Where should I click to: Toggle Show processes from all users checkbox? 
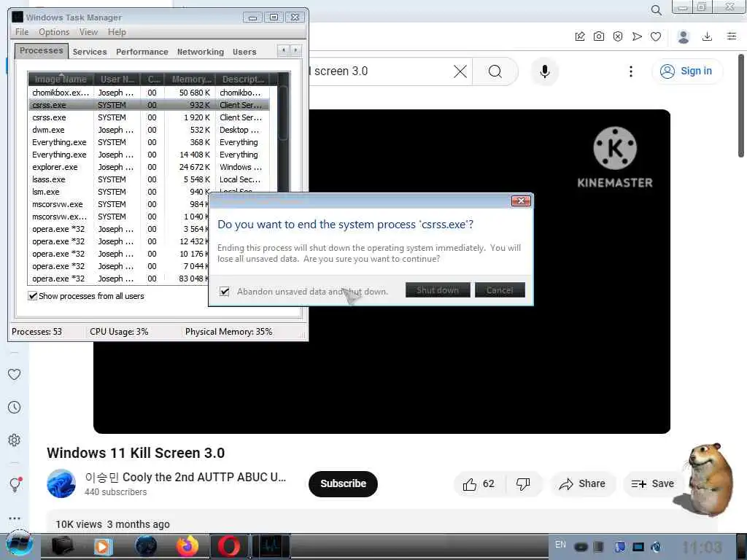pyautogui.click(x=32, y=296)
